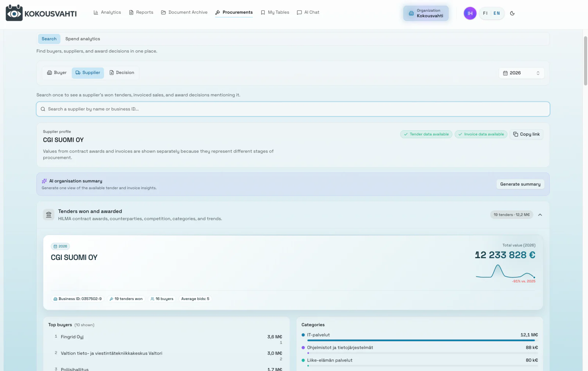This screenshot has width=588, height=371.
Task: Open the Organization Kokousvahti switcher
Action: (x=426, y=13)
